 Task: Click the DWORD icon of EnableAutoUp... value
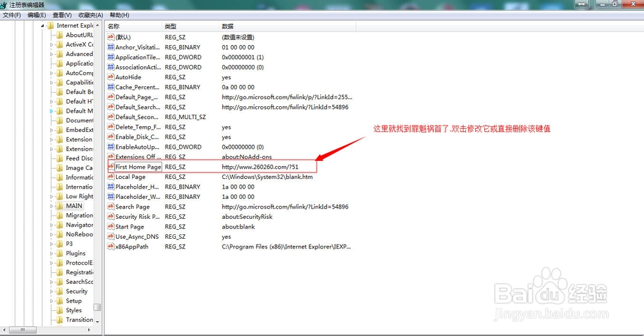(111, 147)
